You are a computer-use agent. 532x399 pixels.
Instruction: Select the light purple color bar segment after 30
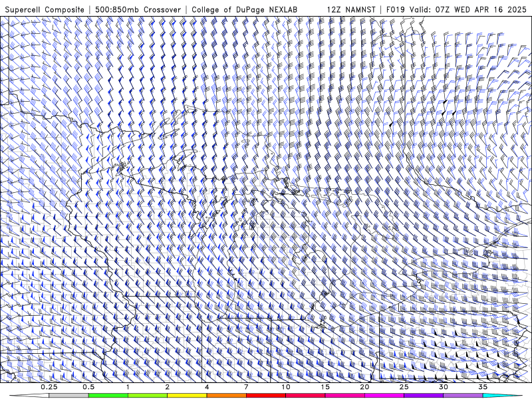coord(463,396)
